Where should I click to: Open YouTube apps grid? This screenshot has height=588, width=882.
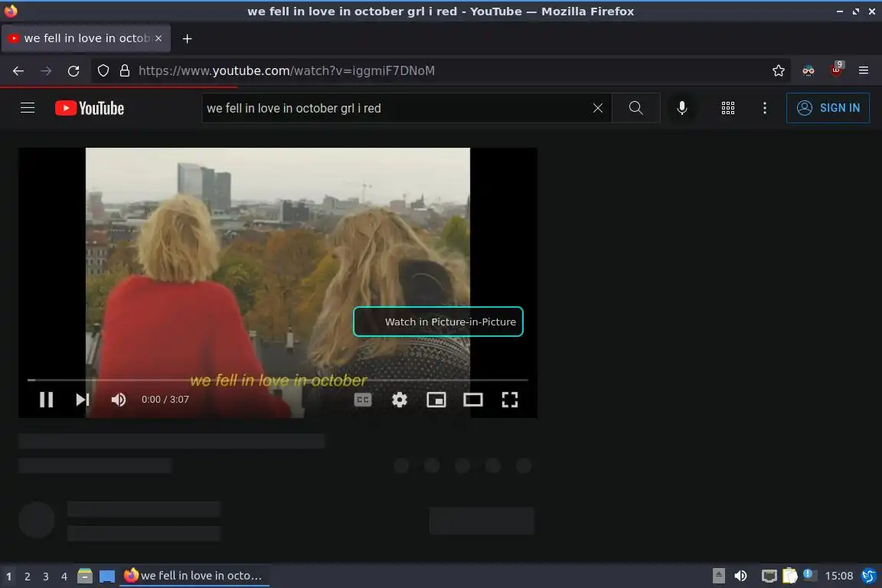[x=728, y=108]
